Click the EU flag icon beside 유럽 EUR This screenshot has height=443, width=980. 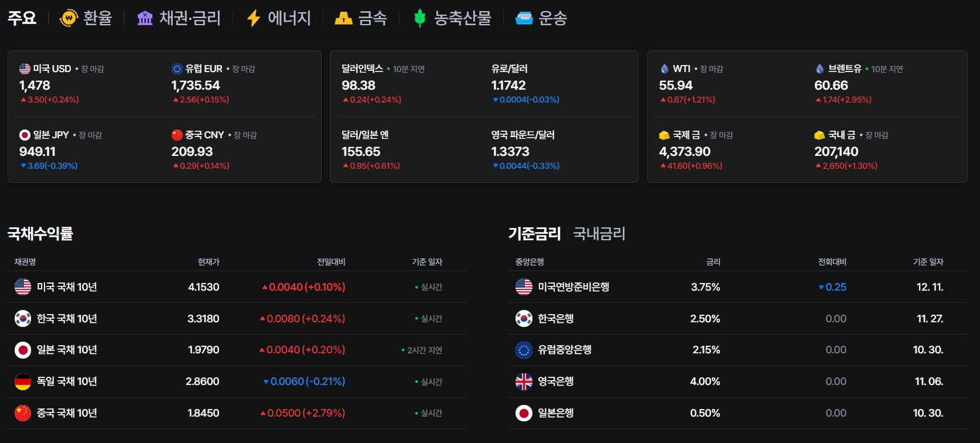coord(177,69)
